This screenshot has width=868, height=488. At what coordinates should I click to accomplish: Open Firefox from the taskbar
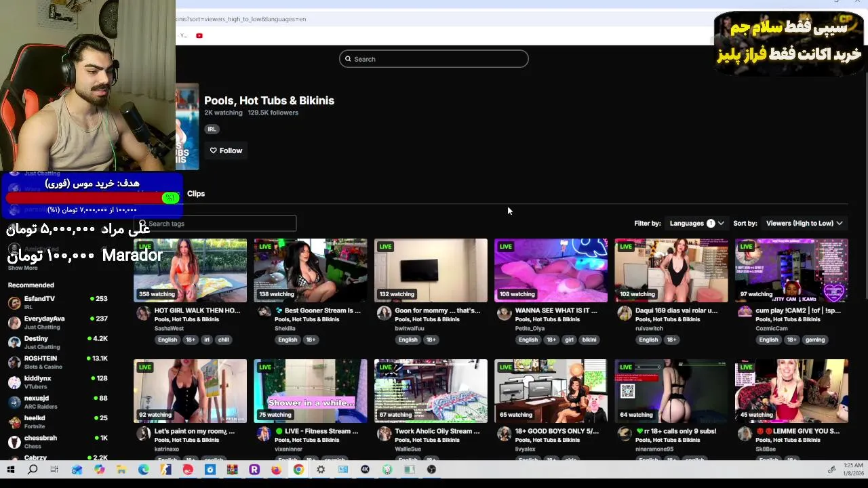276,470
